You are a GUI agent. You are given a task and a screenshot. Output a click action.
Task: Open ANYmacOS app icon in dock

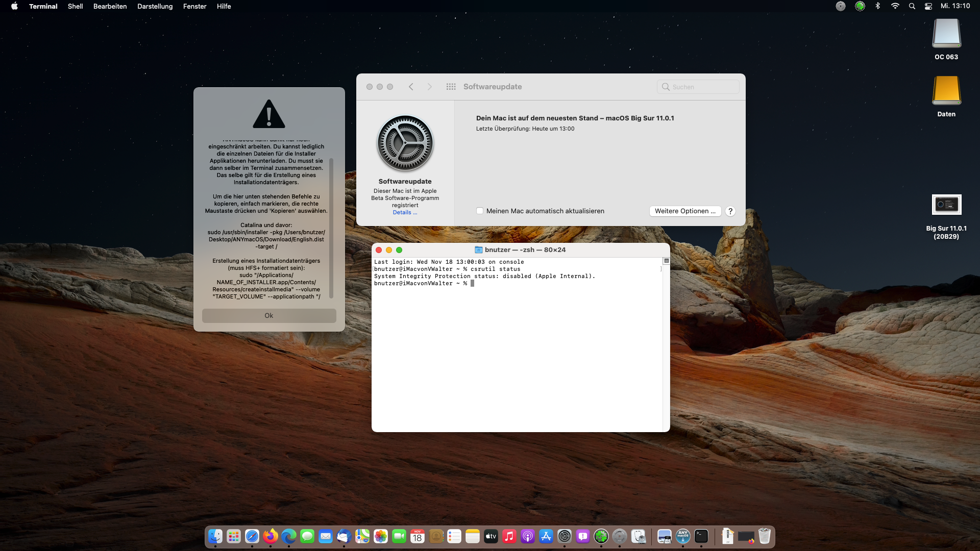(683, 536)
